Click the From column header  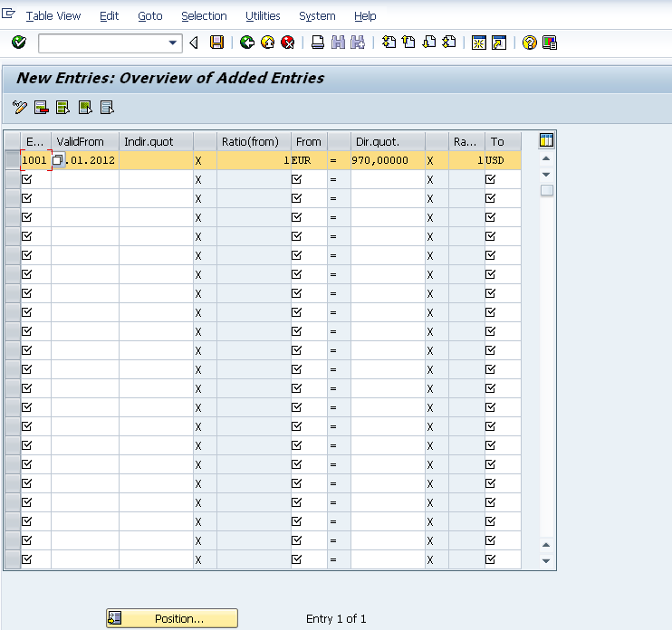(x=309, y=141)
